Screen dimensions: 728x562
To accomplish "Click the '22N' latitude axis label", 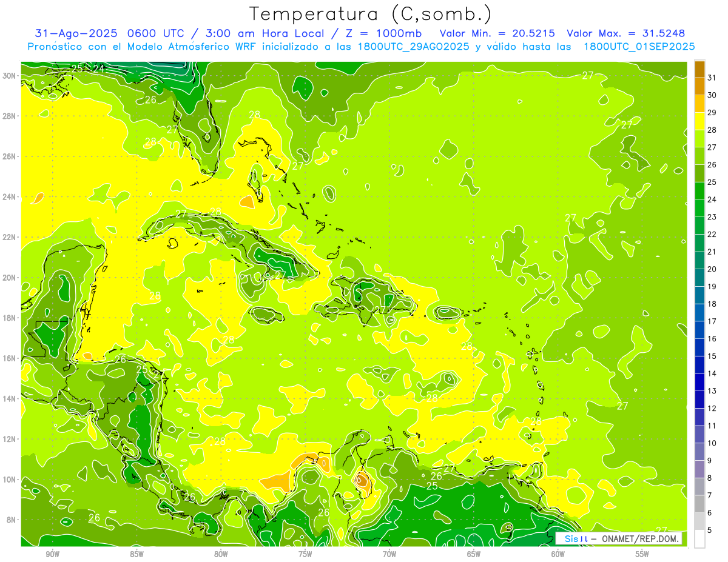I will tap(10, 237).
